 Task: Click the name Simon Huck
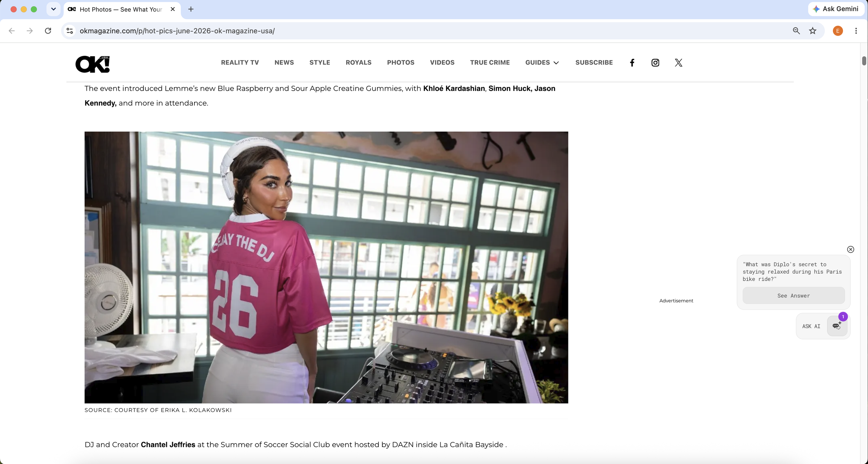tap(510, 89)
